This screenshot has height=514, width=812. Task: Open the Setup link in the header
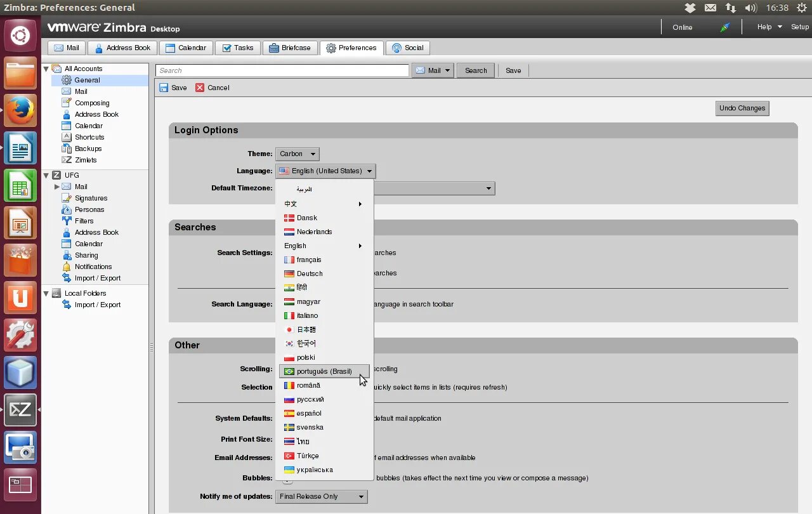point(800,27)
